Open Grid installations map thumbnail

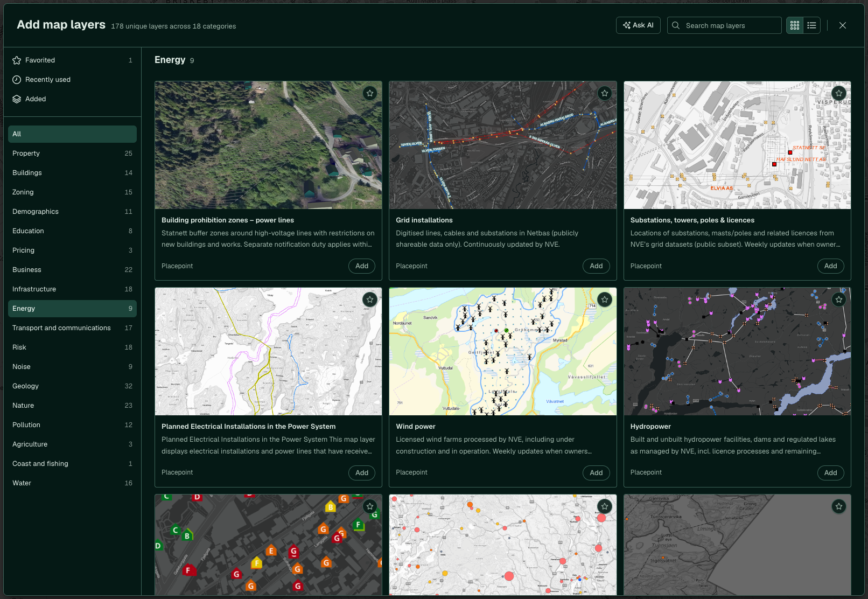click(503, 145)
